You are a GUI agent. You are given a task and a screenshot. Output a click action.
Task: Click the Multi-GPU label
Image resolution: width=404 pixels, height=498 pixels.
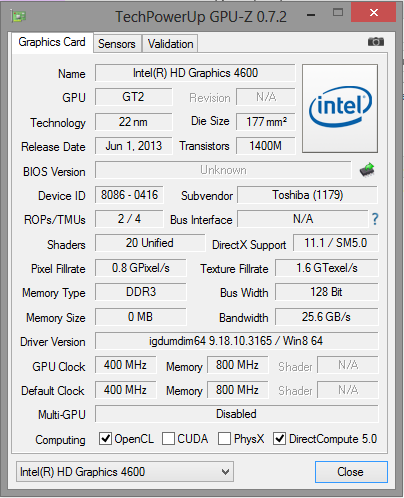tap(62, 415)
